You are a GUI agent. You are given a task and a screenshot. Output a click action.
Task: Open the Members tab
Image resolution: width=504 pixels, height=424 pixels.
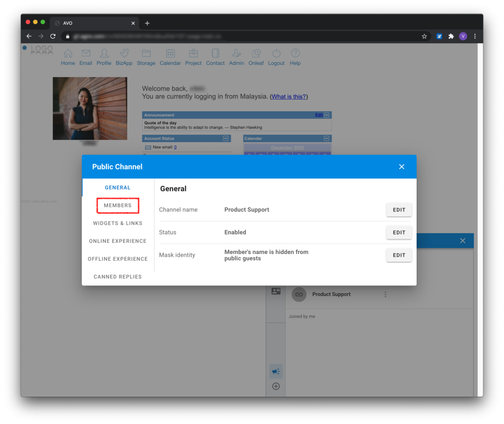click(x=118, y=205)
